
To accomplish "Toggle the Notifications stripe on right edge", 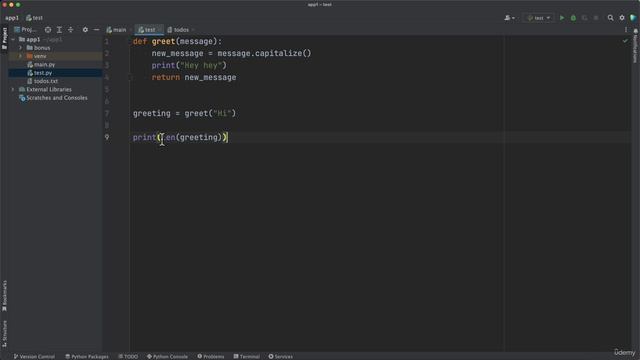I will (x=635, y=46).
